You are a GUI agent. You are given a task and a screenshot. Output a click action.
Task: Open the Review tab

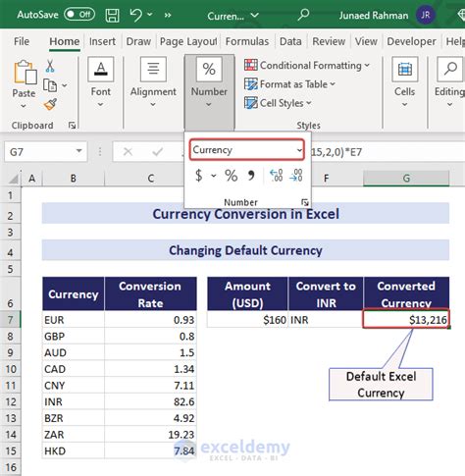coord(329,41)
